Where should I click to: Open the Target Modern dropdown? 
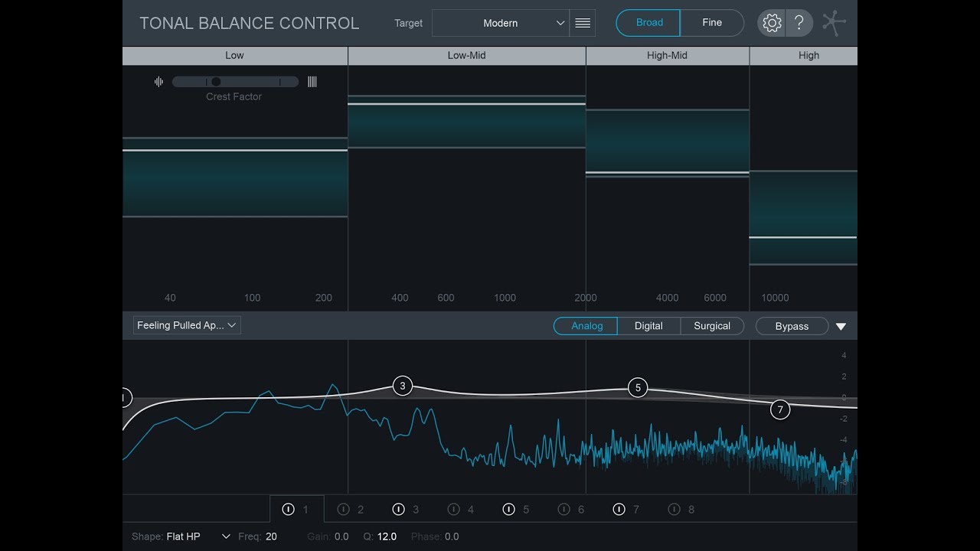501,23
